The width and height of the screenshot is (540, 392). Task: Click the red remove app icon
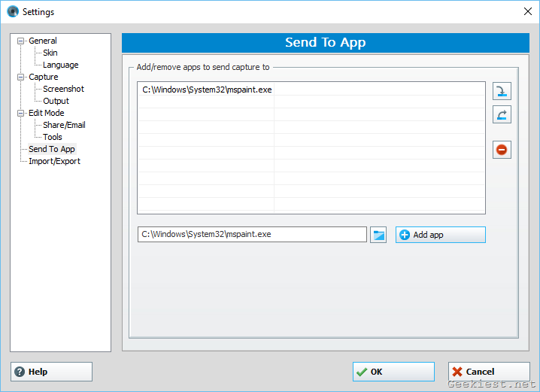(502, 150)
